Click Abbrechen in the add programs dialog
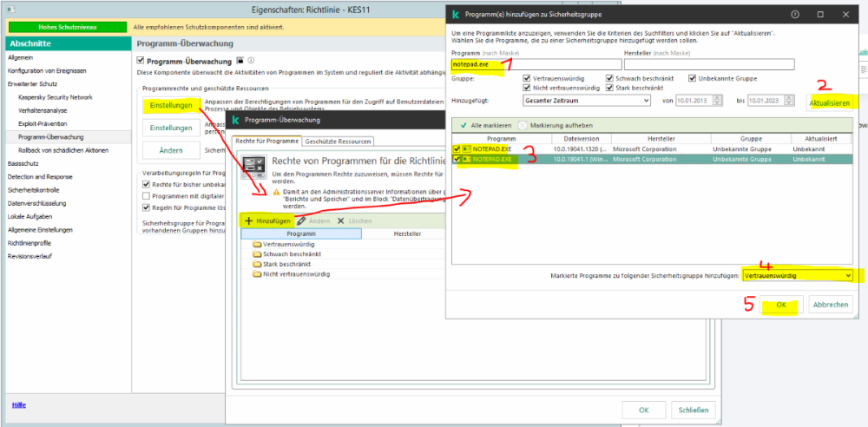 (831, 305)
